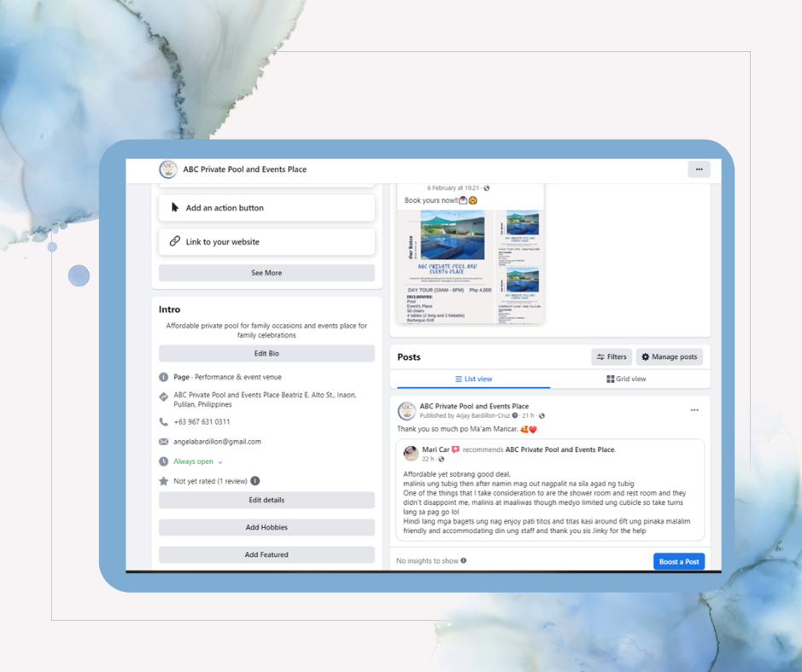This screenshot has height=672, width=802.
Task: Click the globe privacy icon next to 6 February at 19:21
Action: pos(486,188)
